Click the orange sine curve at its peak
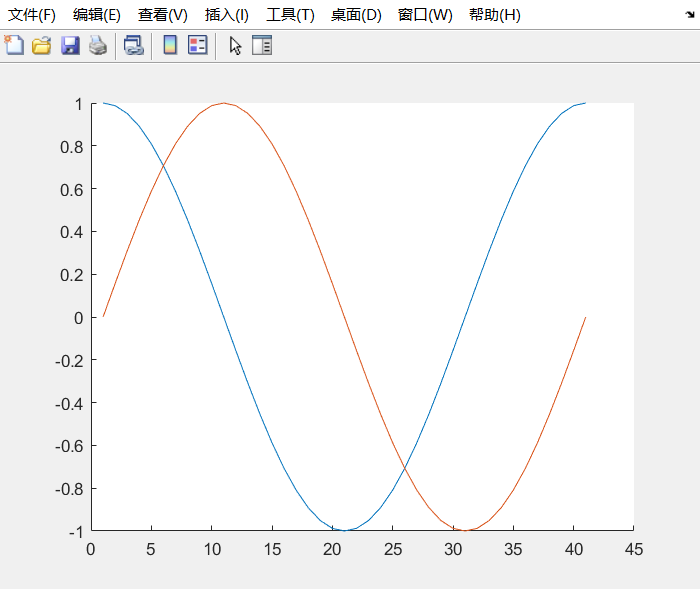Viewport: 700px width, 589px height. tap(224, 103)
